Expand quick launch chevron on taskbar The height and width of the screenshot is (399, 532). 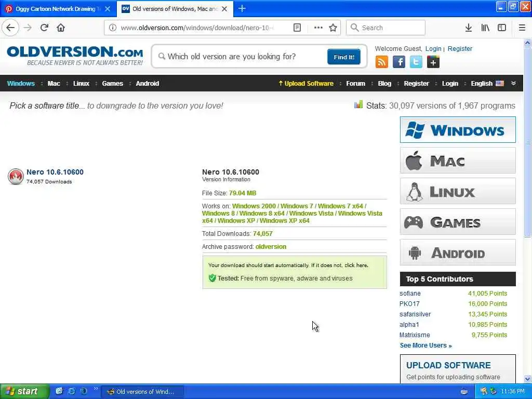tap(96, 389)
